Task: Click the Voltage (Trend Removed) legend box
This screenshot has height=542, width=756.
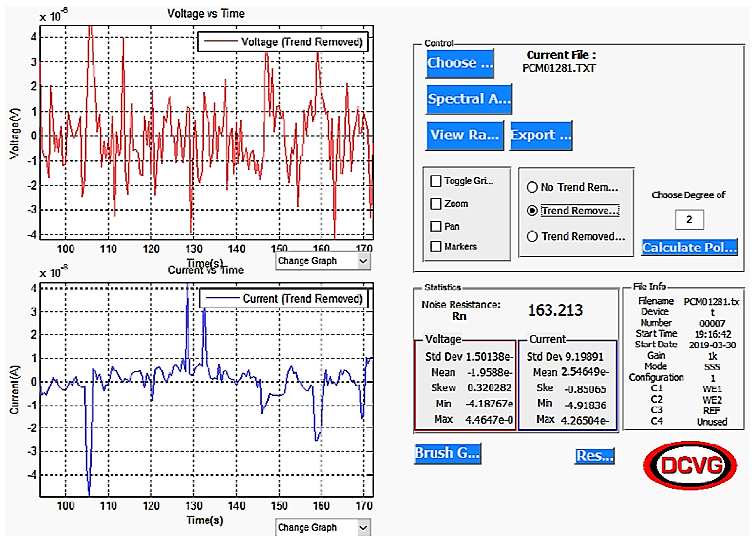Action: click(283, 42)
